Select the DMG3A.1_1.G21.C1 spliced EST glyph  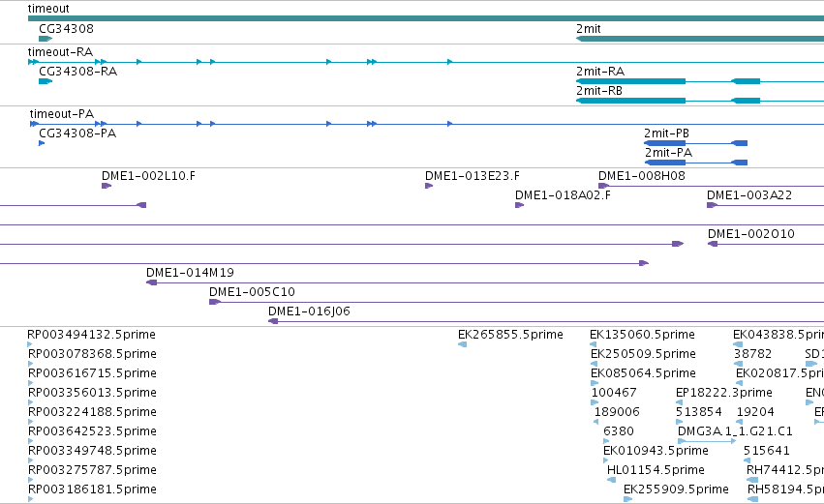707,441
